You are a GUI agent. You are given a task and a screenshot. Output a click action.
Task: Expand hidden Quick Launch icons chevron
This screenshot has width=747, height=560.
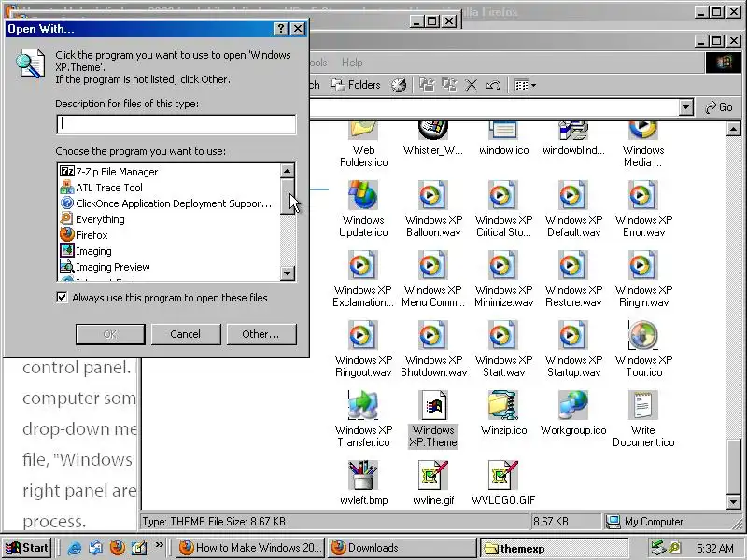pyautogui.click(x=159, y=544)
